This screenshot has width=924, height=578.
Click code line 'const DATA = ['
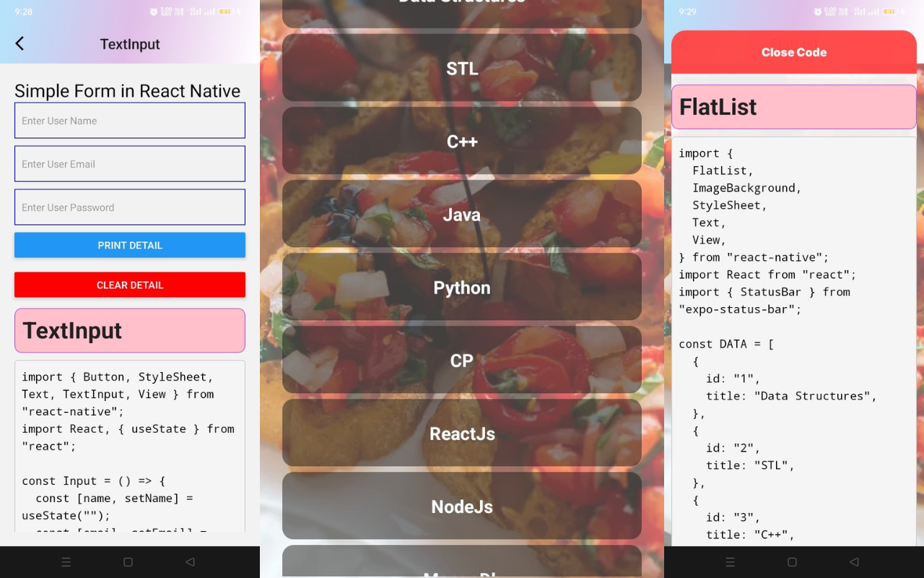pos(726,344)
